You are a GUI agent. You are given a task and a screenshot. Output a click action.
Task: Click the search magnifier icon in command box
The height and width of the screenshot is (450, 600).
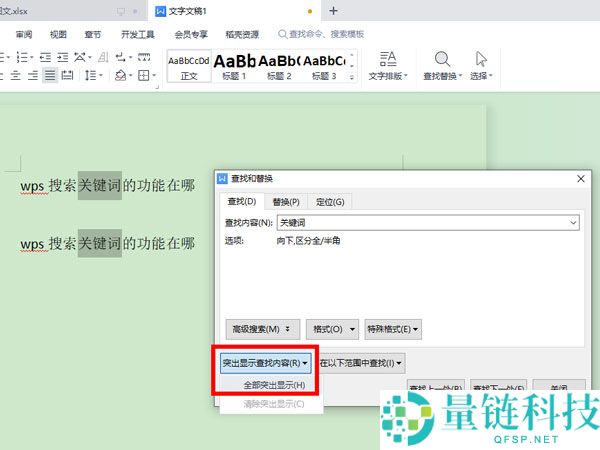click(282, 34)
